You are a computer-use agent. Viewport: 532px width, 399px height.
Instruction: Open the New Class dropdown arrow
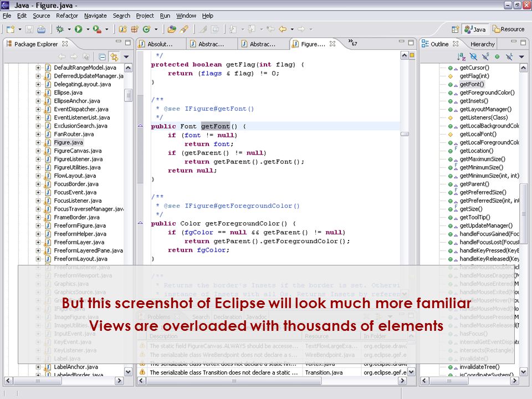point(156,29)
